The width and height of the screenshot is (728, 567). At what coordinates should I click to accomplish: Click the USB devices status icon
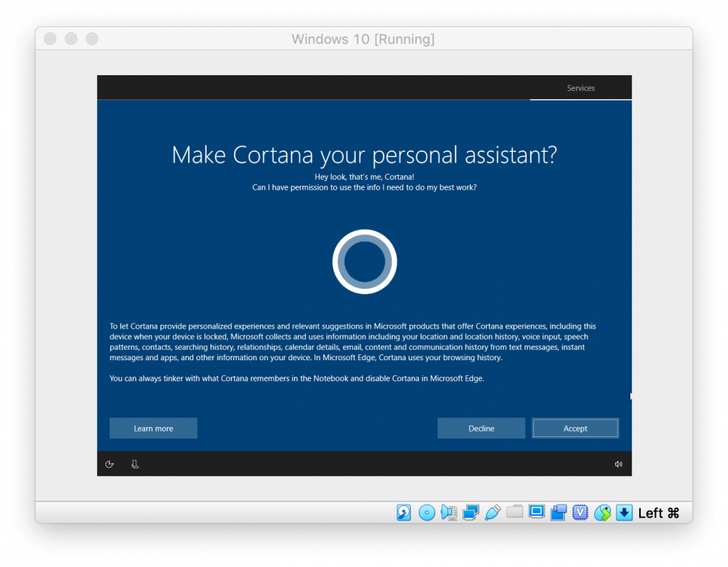(493, 512)
